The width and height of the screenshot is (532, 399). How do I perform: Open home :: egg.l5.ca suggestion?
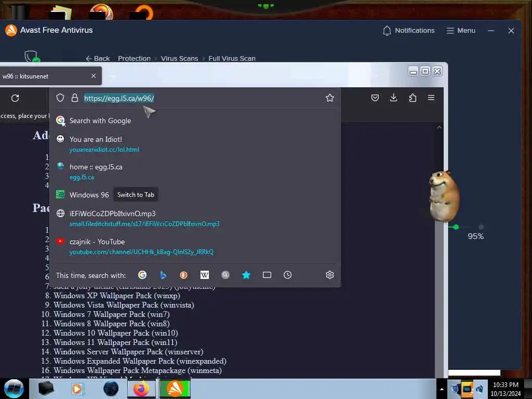[x=195, y=171]
